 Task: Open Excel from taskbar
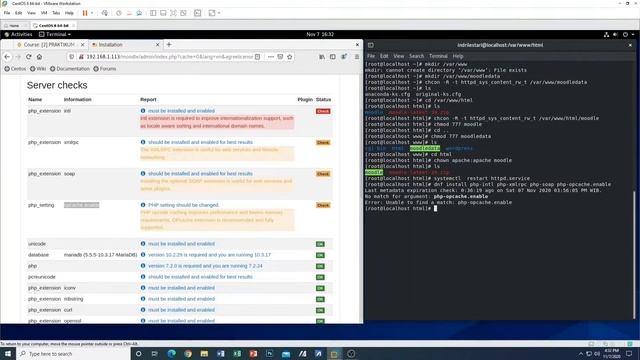click(x=237, y=353)
